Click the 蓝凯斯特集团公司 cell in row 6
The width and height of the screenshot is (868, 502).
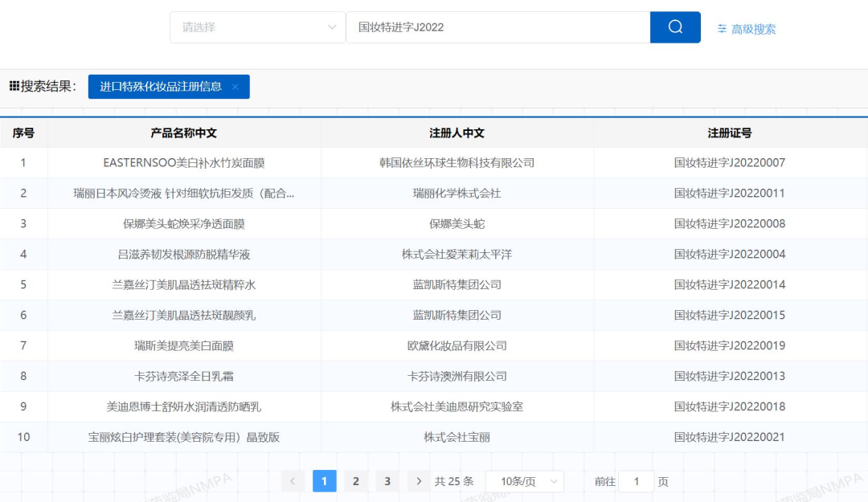(x=457, y=315)
